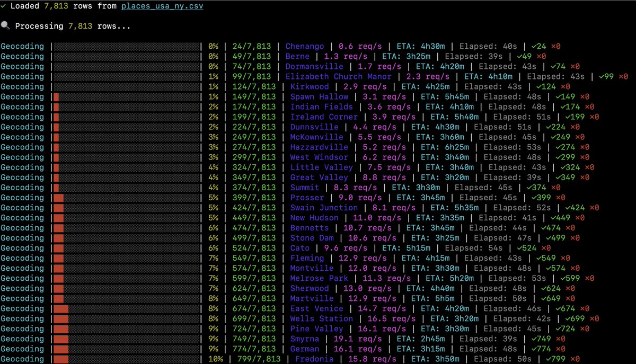Select the New Hudson text
The image size is (636, 364).
point(314,218)
